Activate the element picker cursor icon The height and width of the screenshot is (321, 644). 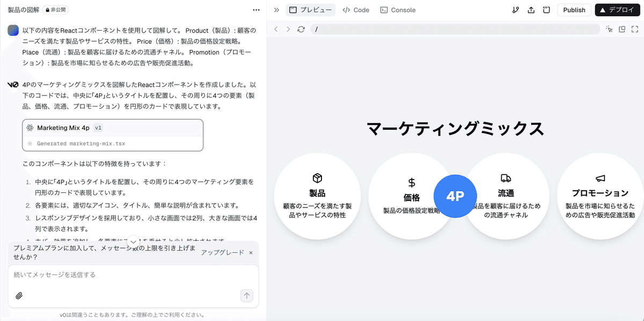point(609,29)
